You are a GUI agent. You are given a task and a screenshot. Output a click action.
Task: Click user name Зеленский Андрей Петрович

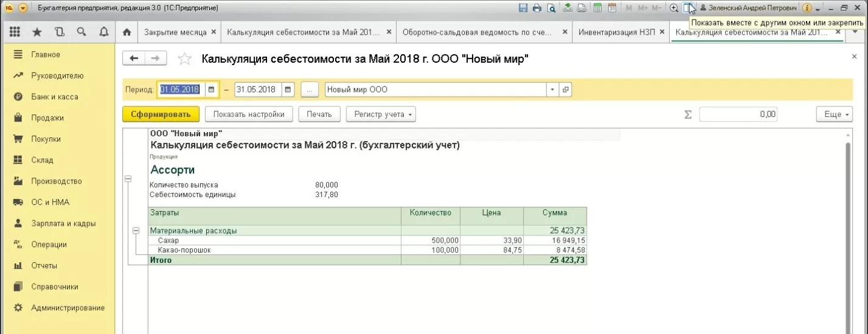tap(753, 8)
